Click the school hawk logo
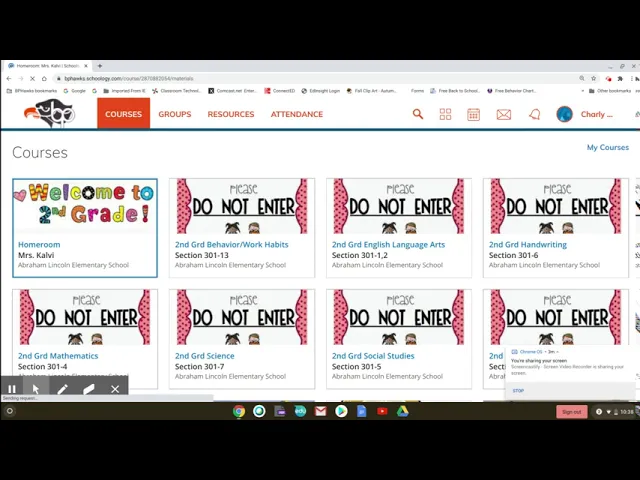 [x=49, y=113]
